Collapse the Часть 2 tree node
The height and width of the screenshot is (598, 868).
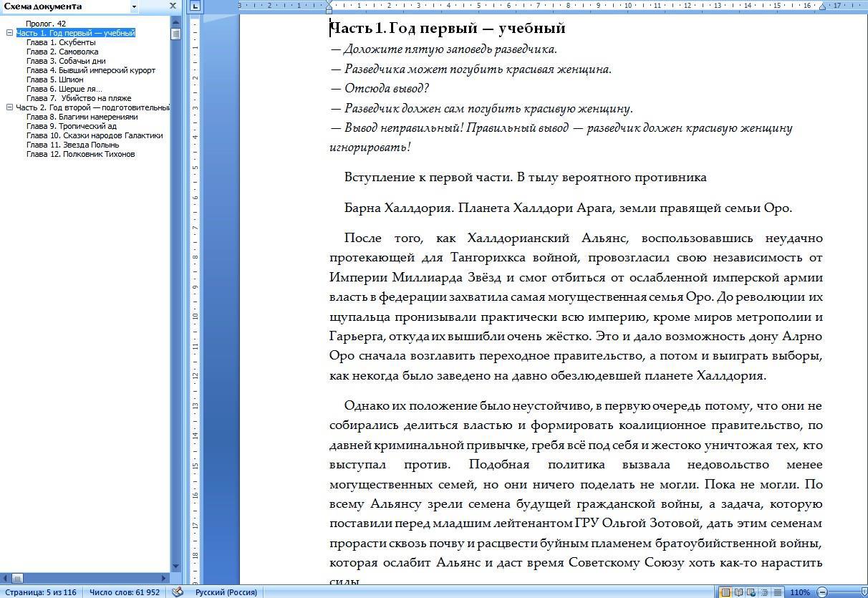pyautogui.click(x=10, y=107)
